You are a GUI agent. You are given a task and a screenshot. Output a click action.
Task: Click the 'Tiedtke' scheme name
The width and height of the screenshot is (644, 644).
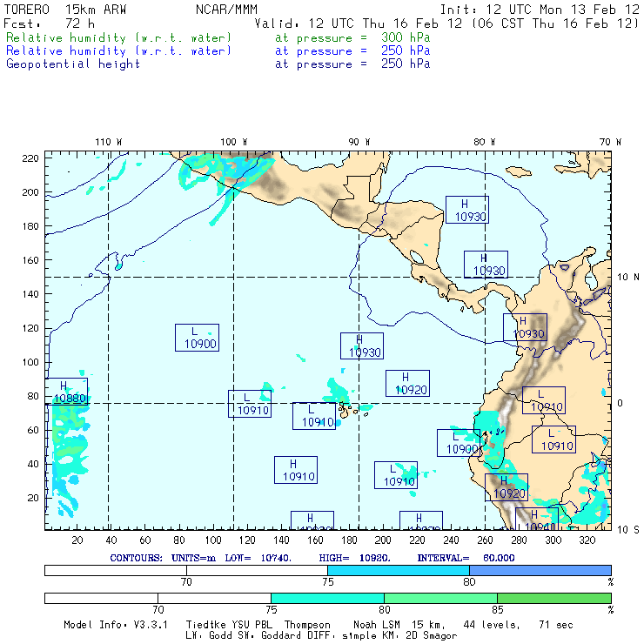(205, 625)
